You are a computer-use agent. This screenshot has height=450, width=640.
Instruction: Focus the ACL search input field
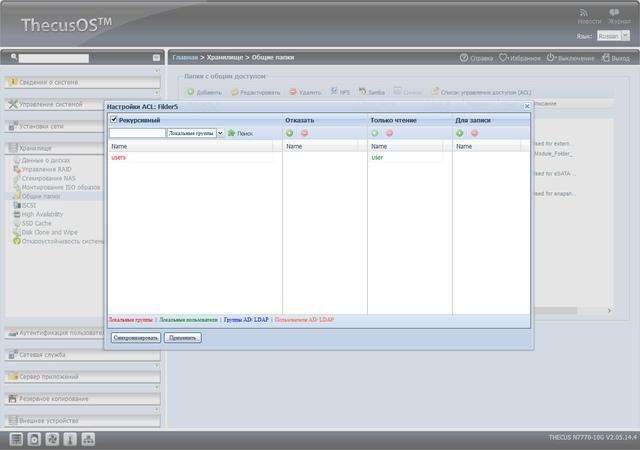tap(137, 133)
